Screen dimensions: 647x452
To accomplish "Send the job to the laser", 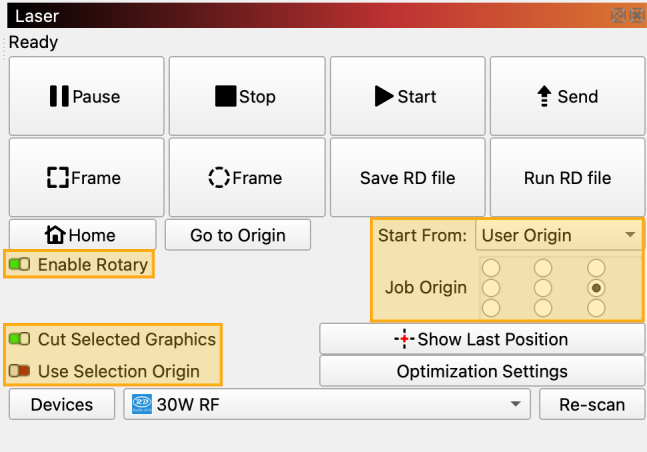I will (x=567, y=97).
